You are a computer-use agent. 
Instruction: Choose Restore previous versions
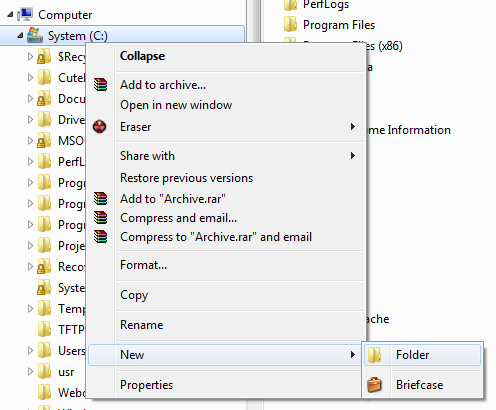pyautogui.click(x=186, y=178)
